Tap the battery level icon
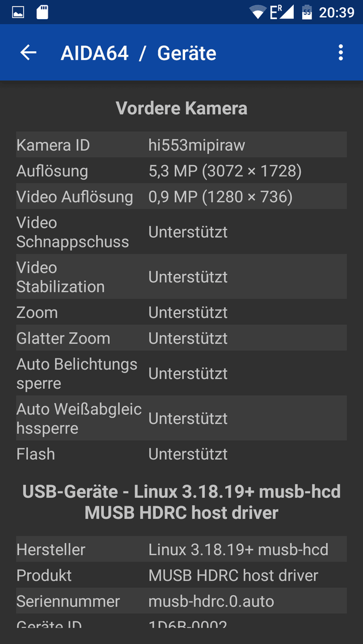 (307, 13)
